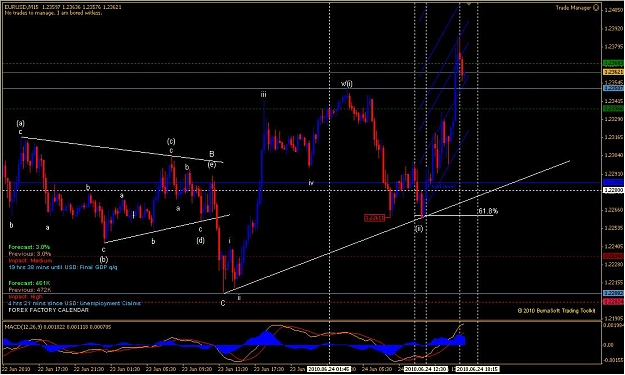Select the 'iv' wave label

pyautogui.click(x=311, y=183)
